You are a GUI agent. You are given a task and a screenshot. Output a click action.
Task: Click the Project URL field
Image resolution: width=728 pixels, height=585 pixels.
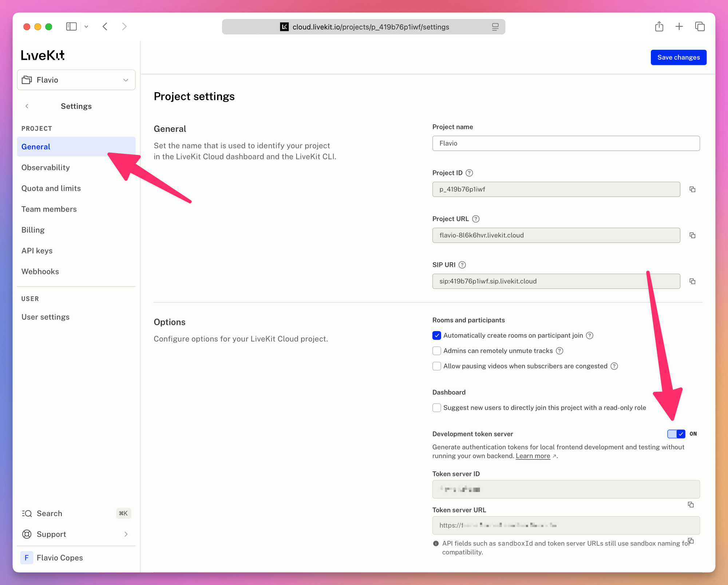[556, 235]
